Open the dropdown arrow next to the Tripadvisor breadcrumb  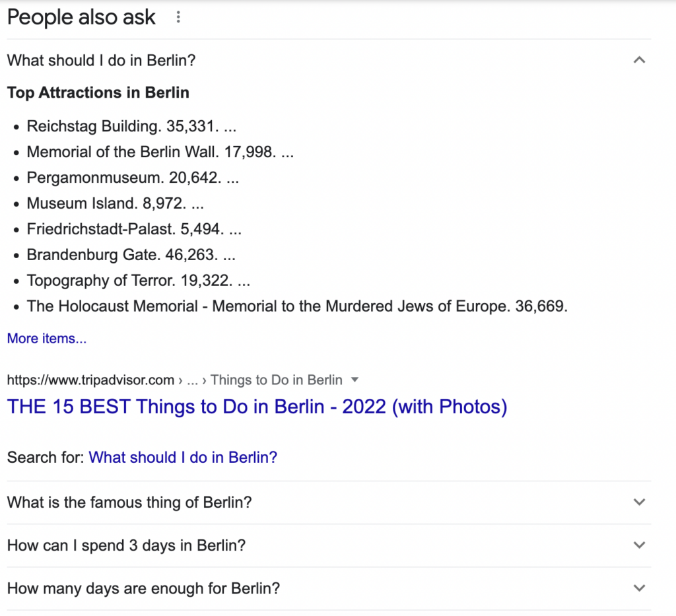point(355,380)
